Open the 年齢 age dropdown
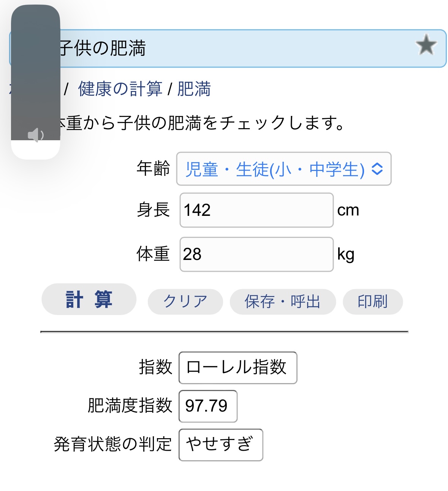Screen dimensions: 448x491 click(283, 169)
